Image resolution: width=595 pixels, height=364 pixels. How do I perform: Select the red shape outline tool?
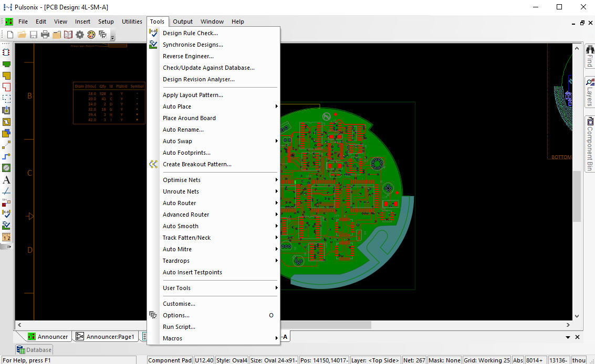click(6, 87)
